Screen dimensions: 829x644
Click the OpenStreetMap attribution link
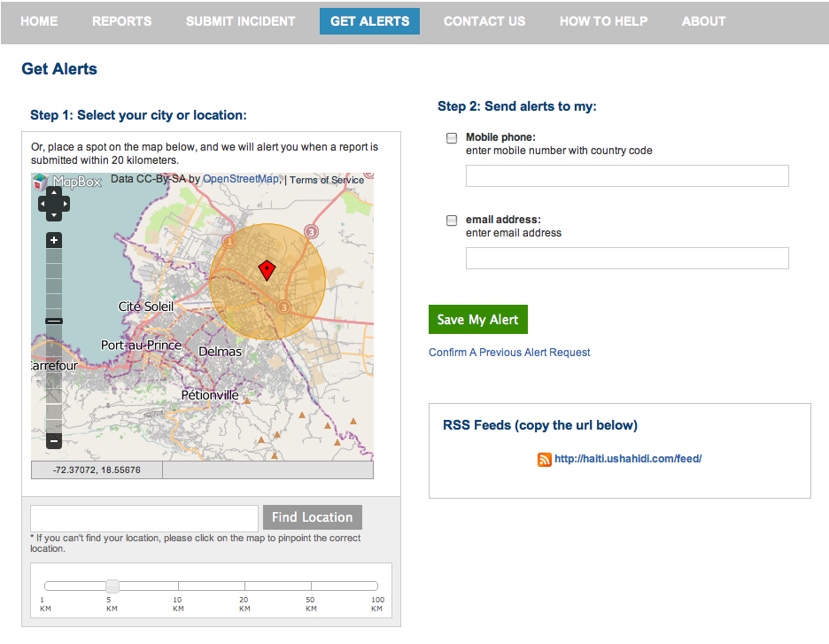(240, 179)
